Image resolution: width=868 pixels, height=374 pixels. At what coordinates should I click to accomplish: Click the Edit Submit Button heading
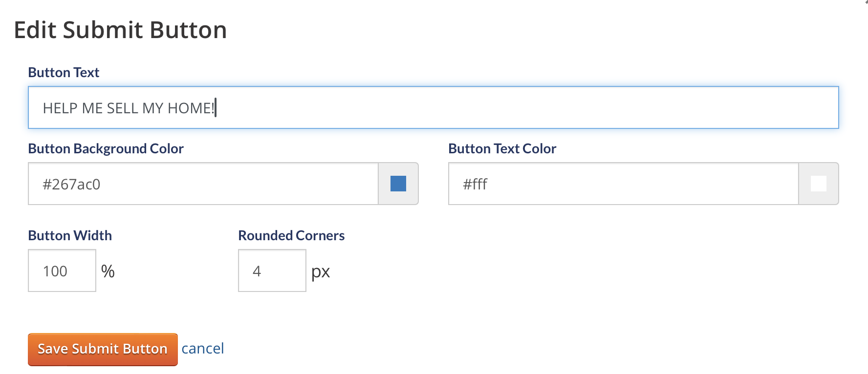(x=121, y=30)
